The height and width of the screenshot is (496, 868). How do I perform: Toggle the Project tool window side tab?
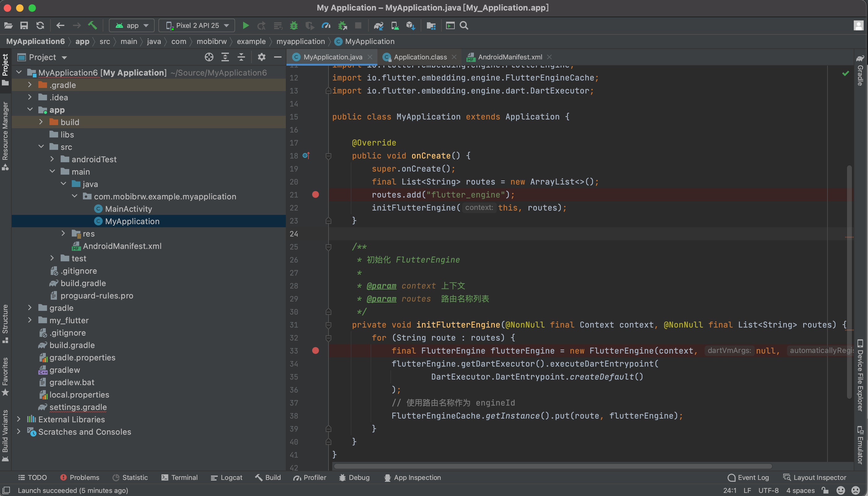(5, 70)
